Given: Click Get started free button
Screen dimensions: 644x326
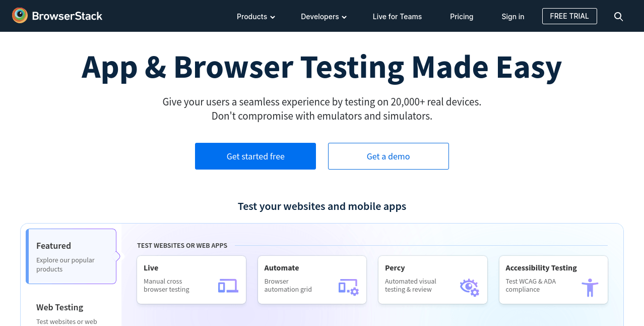Looking at the screenshot, I should point(255,156).
